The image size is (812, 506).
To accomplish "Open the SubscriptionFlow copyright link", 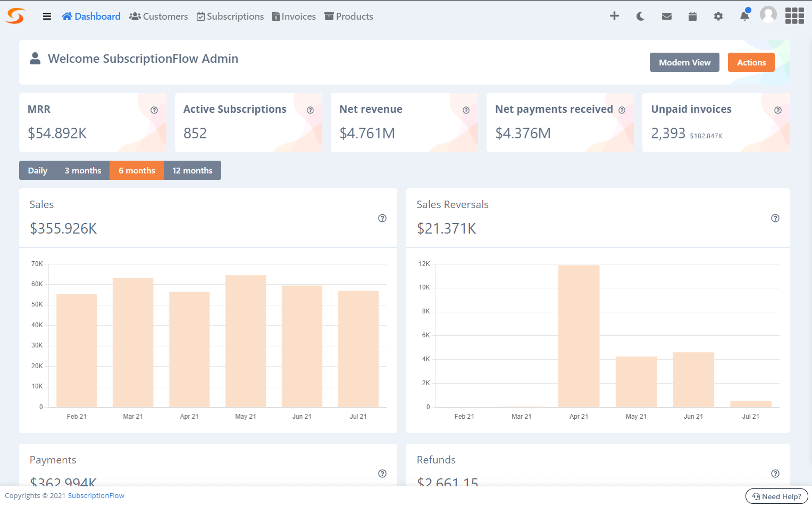I will 96,495.
